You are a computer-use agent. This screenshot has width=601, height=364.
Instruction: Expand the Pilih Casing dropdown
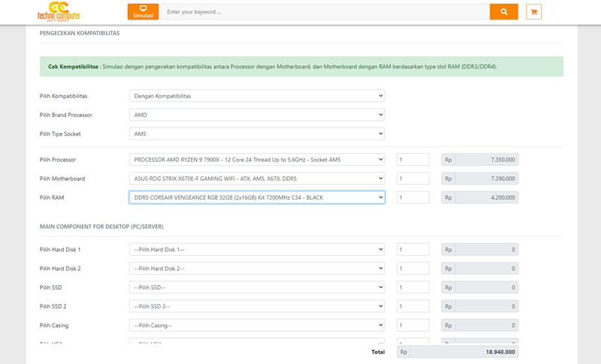click(x=257, y=325)
